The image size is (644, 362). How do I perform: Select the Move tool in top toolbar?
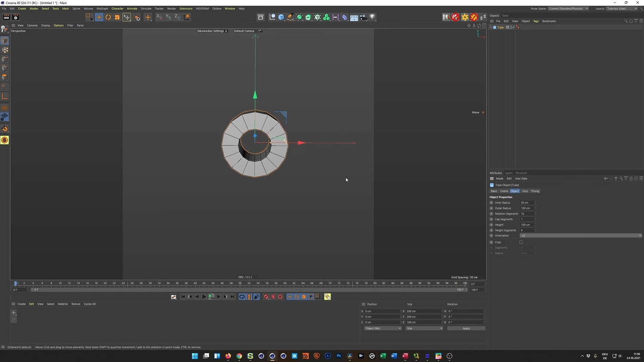point(99,17)
